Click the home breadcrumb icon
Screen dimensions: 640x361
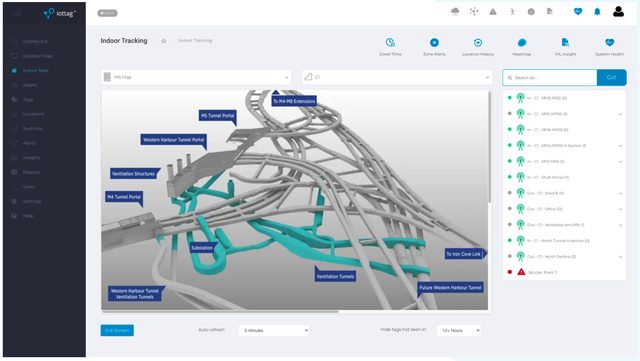click(164, 41)
